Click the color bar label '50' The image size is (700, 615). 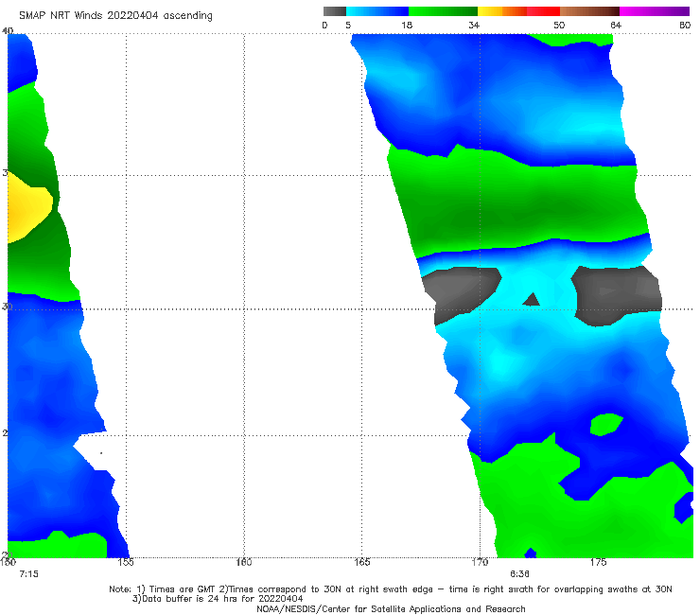[x=559, y=25]
